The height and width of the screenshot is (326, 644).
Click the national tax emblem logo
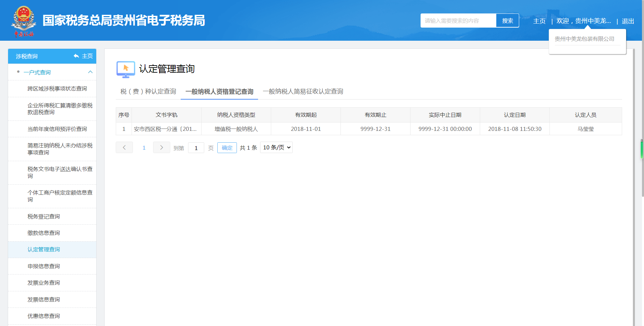(x=24, y=20)
